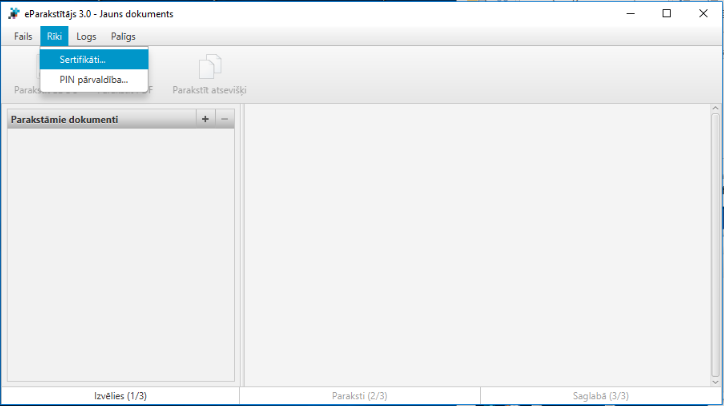Switch to the Paraksti (2/3) step
This screenshot has height=406, width=724.
click(x=360, y=396)
